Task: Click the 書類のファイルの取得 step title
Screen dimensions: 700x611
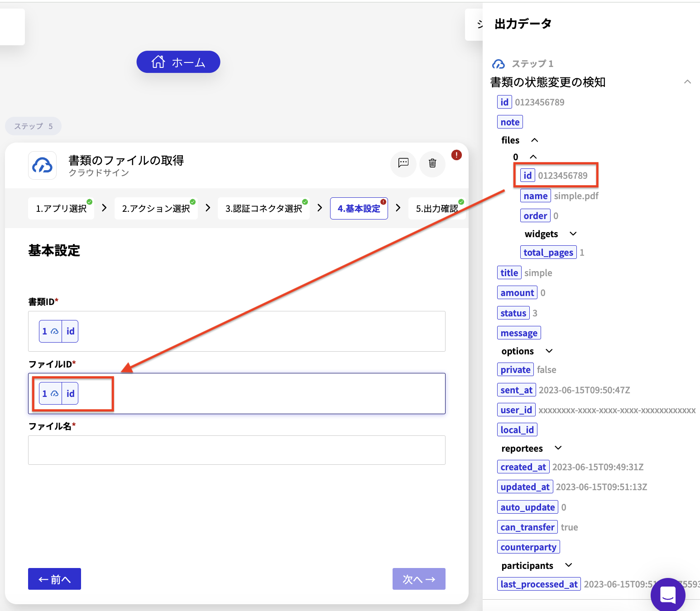Action: coord(126,161)
